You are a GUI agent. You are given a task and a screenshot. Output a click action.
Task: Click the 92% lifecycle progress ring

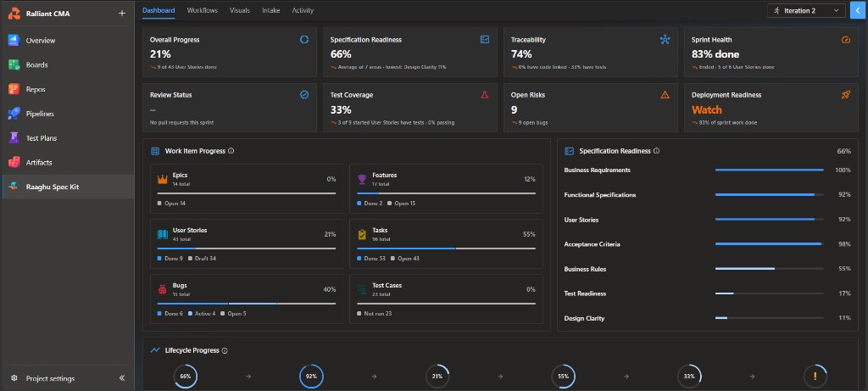coord(311,376)
